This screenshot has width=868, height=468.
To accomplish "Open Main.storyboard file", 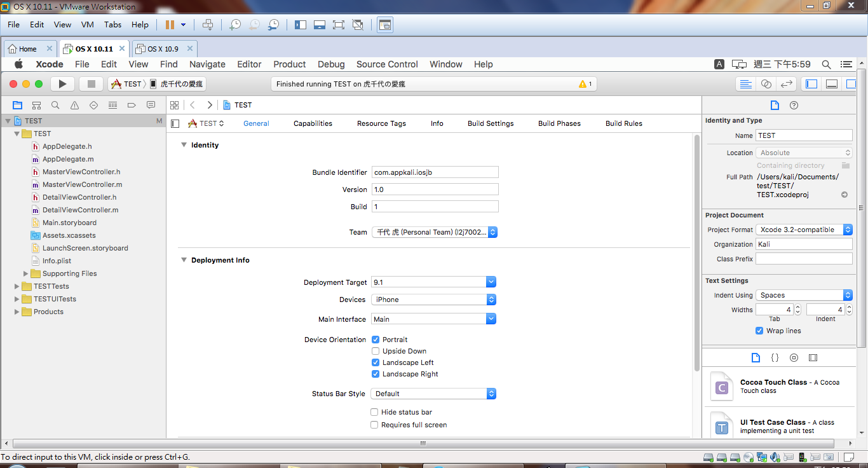I will 69,223.
